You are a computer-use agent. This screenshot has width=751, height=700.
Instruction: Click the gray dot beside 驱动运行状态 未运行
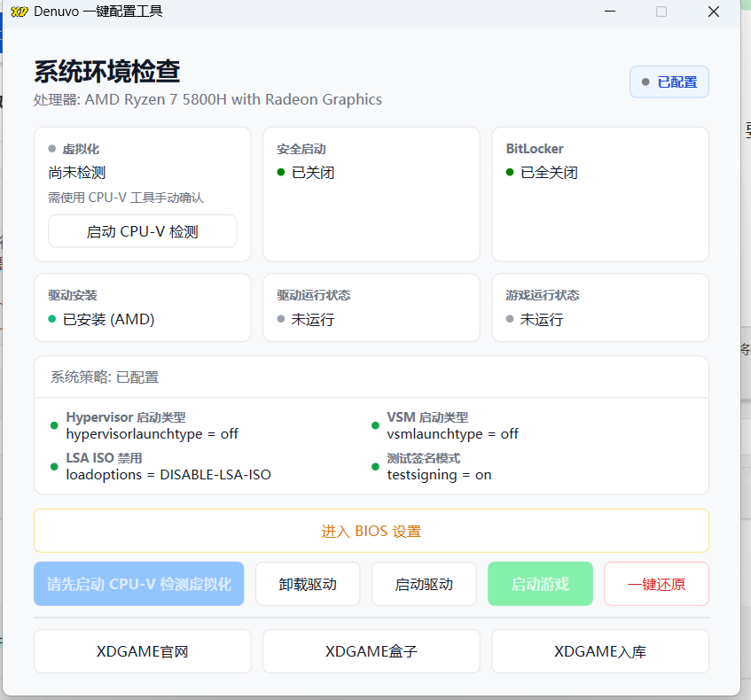pyautogui.click(x=281, y=319)
